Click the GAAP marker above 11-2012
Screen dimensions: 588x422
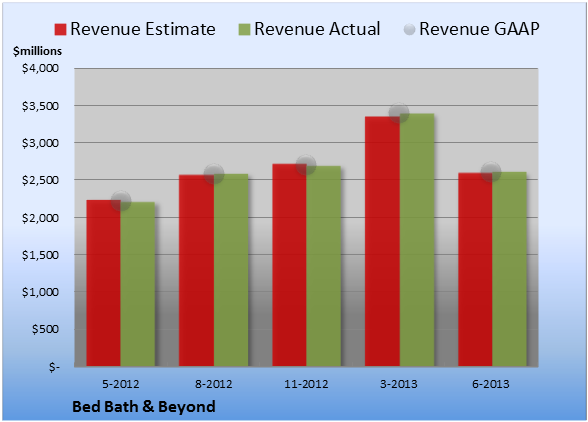[306, 165]
